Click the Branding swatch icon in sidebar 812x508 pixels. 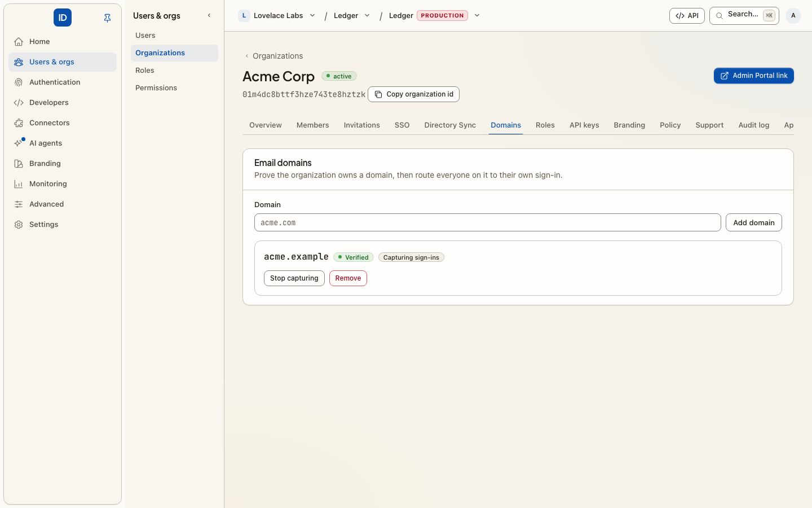click(x=19, y=164)
